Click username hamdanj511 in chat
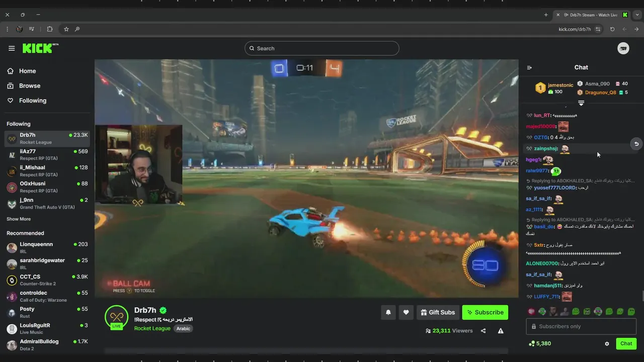Viewport: 644px width, 362px height. tap(548, 286)
